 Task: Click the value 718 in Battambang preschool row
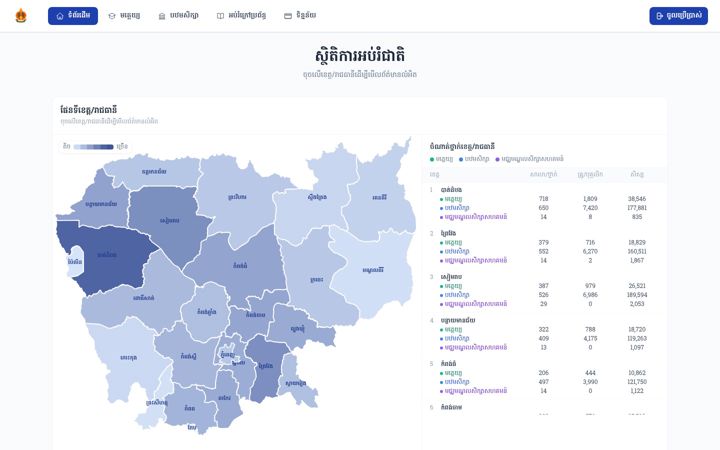[x=544, y=199]
